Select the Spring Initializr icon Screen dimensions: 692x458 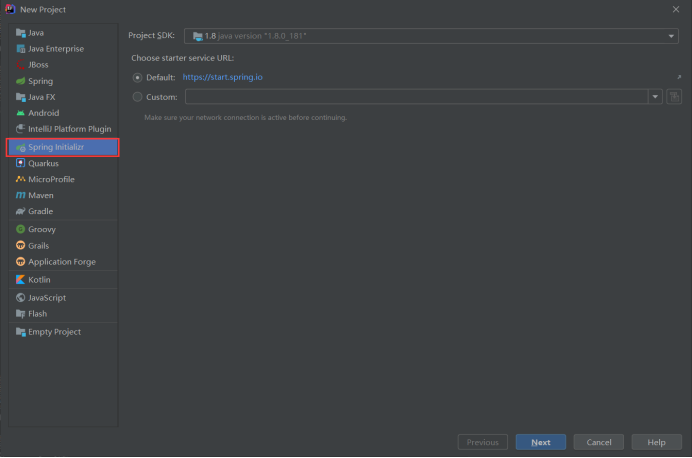coord(20,147)
